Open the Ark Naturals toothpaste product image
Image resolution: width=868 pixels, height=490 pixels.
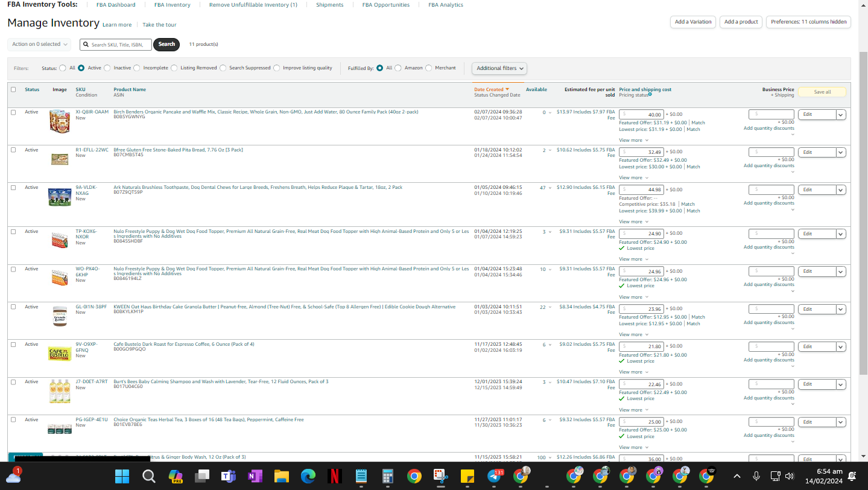[60, 197]
